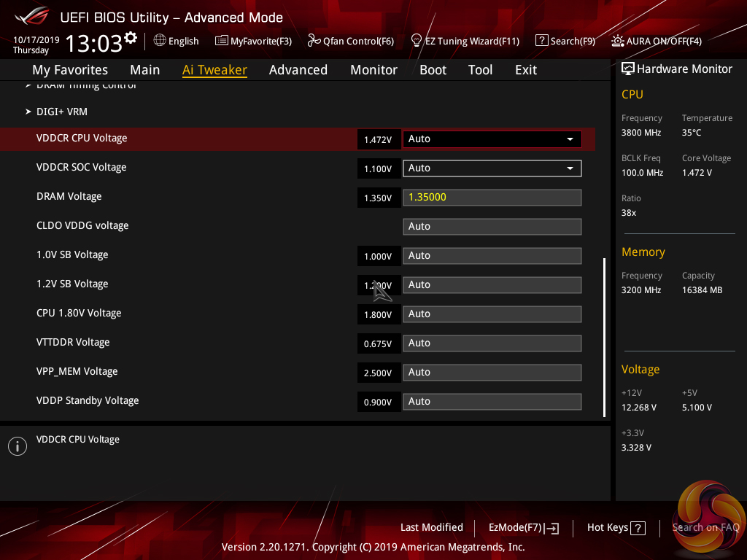Select the DRAM Voltage input field

tap(492, 198)
